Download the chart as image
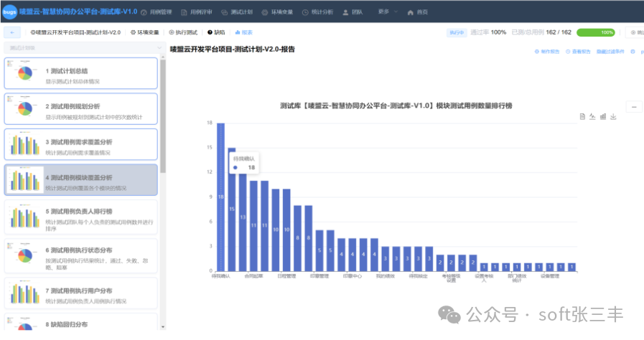644x340 pixels. 613,116
